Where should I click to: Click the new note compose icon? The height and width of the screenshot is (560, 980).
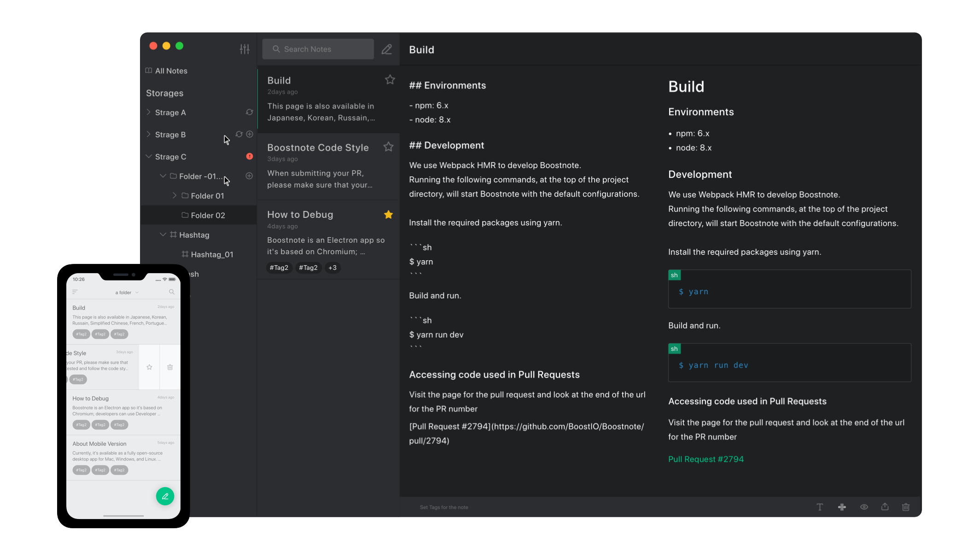coord(387,48)
